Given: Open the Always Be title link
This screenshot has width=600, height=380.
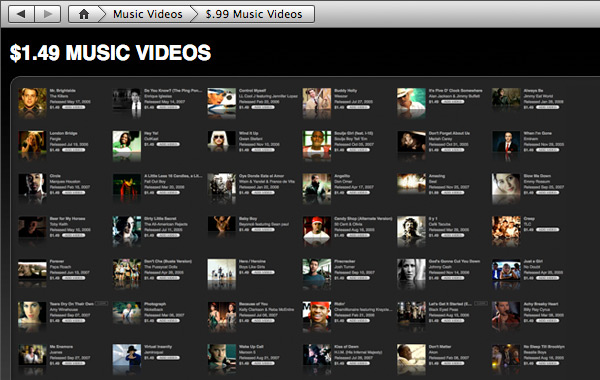Looking at the screenshot, I should pyautogui.click(x=533, y=91).
